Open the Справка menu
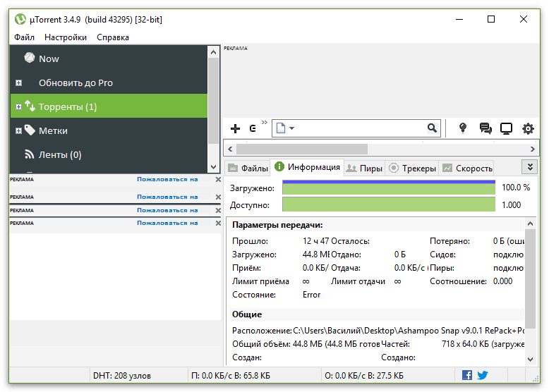Viewport: 549px width, 392px height. click(x=113, y=37)
